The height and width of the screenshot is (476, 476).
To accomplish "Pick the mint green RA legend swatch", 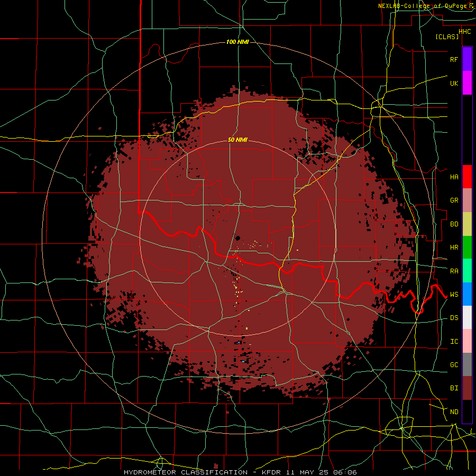I will tap(467, 271).
